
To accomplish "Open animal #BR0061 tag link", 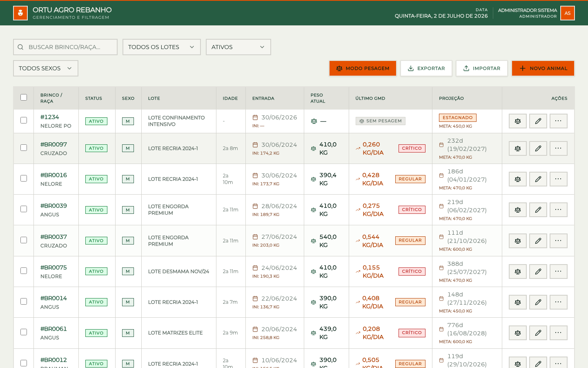I will pos(53,329).
